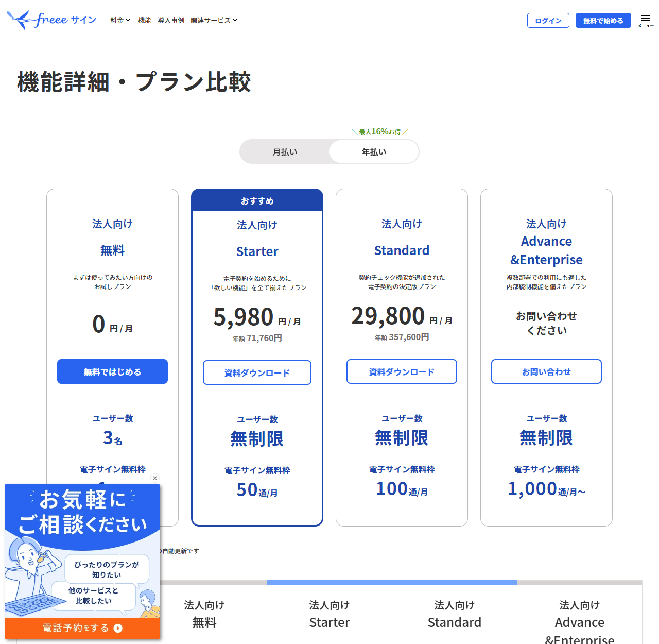Image resolution: width=659 pixels, height=644 pixels.
Task: Click the 0 円/月 price
Action: pyautogui.click(x=112, y=325)
